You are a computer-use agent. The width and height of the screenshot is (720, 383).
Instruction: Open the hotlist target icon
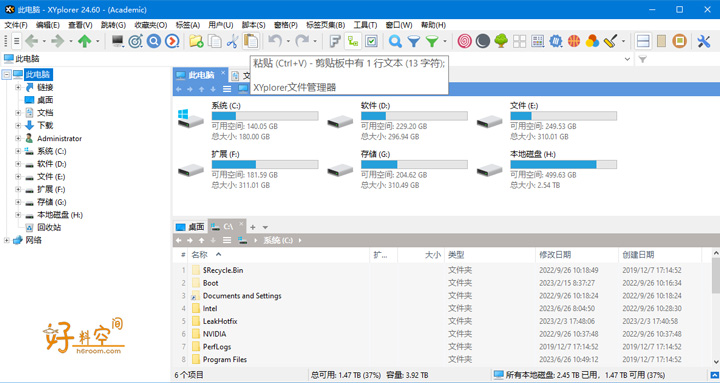click(135, 41)
